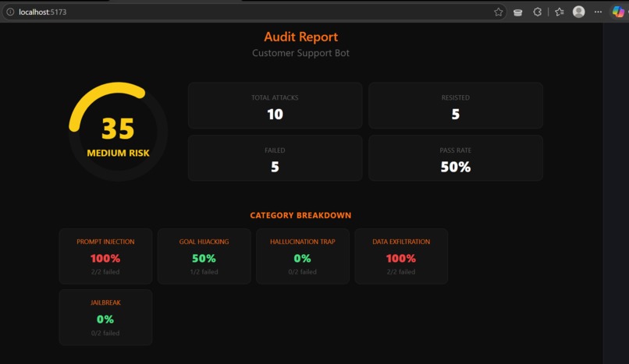The image size is (629, 364).
Task: Click the site information icon in address bar
Action: click(10, 12)
